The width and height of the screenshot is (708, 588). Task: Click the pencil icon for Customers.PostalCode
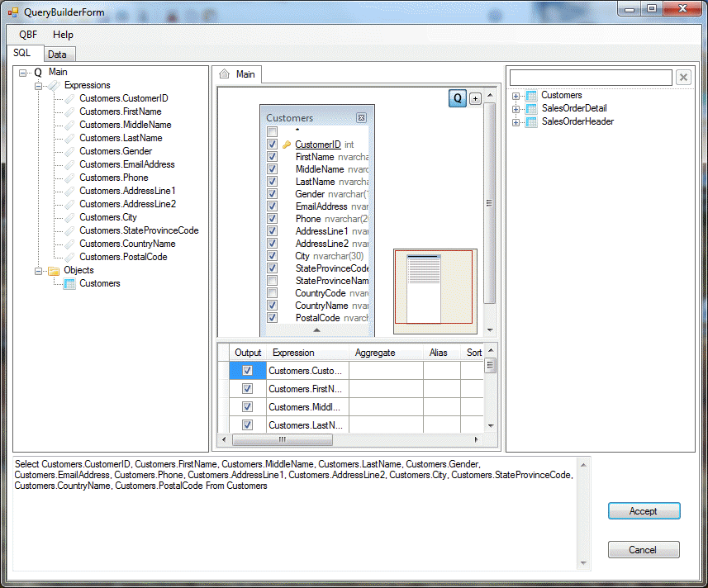(x=69, y=257)
